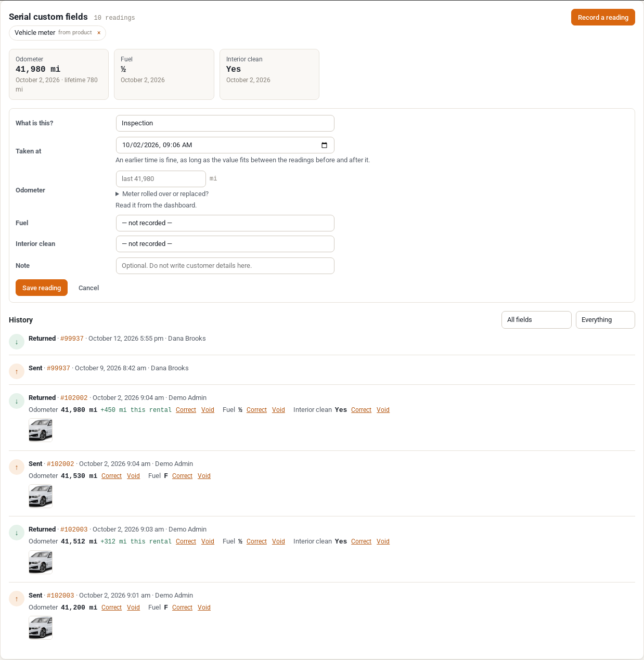
Task: Open car photo under Sent #102003
Action: point(41,628)
